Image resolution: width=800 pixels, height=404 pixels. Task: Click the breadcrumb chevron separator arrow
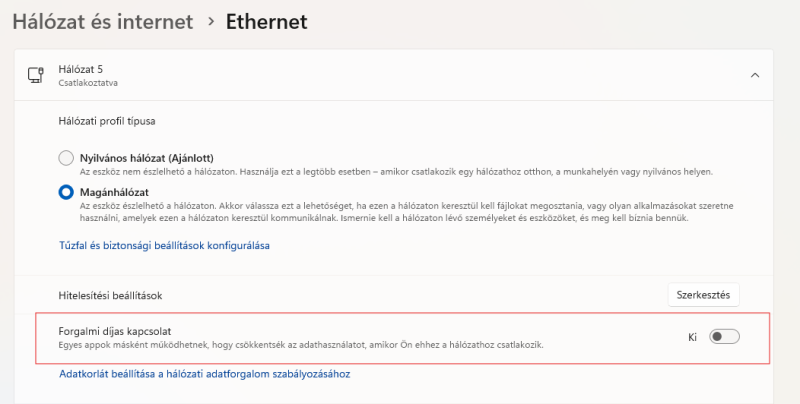211,21
